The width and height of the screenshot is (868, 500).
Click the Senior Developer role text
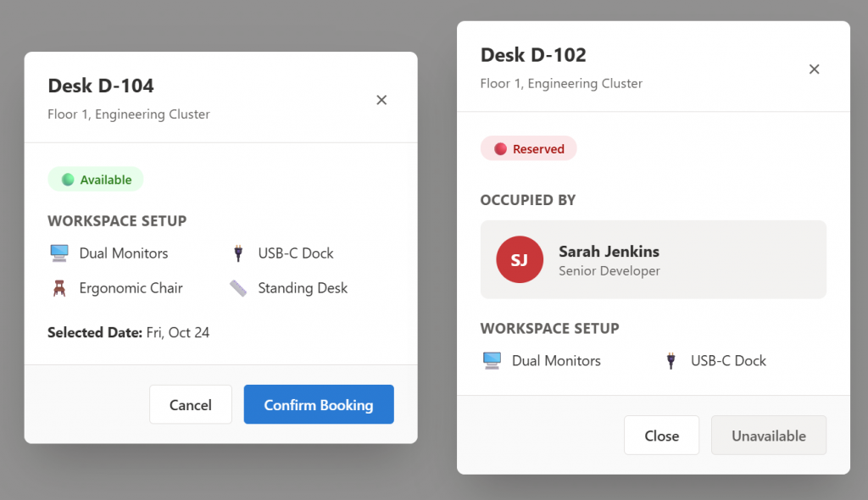click(609, 271)
